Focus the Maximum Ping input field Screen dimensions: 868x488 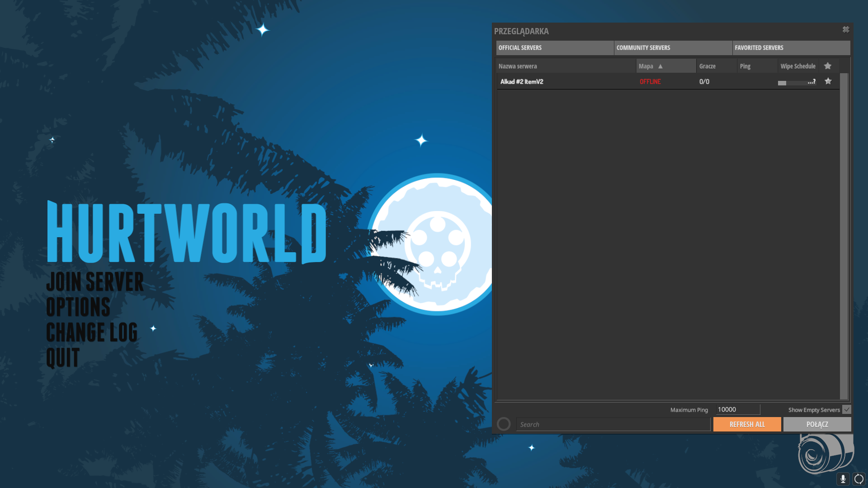pos(738,409)
